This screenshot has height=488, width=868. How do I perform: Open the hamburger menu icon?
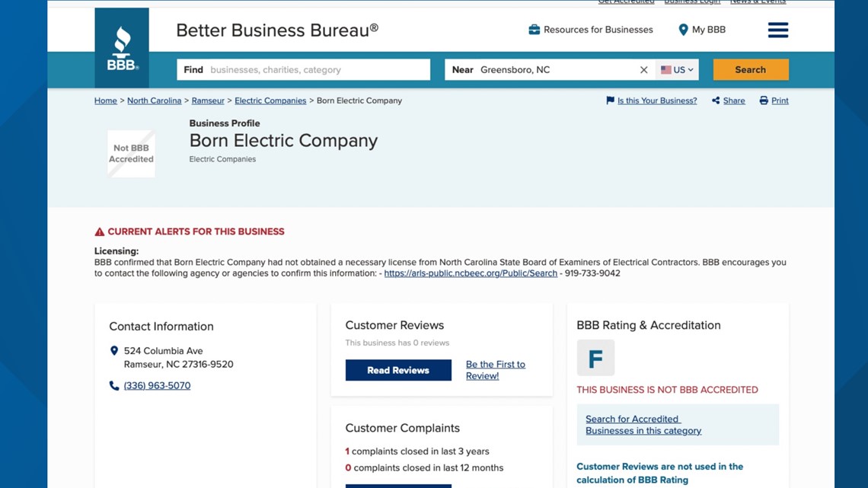pyautogui.click(x=777, y=30)
